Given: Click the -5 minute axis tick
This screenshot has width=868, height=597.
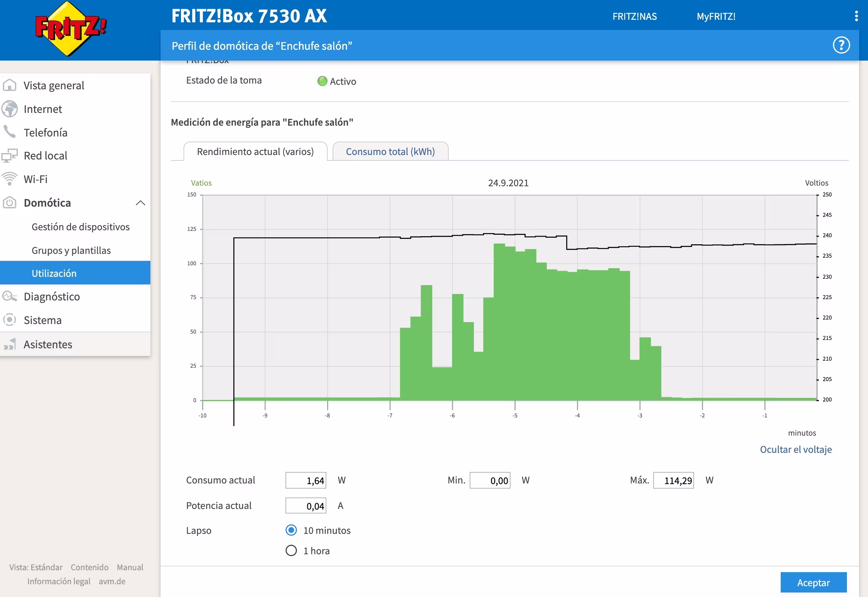Looking at the screenshot, I should pos(515,415).
